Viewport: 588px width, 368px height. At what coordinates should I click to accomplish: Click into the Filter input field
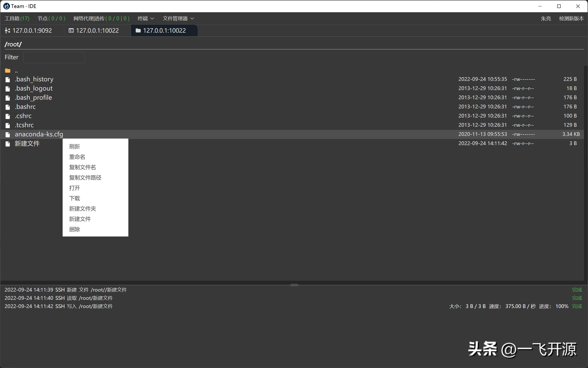coord(54,57)
